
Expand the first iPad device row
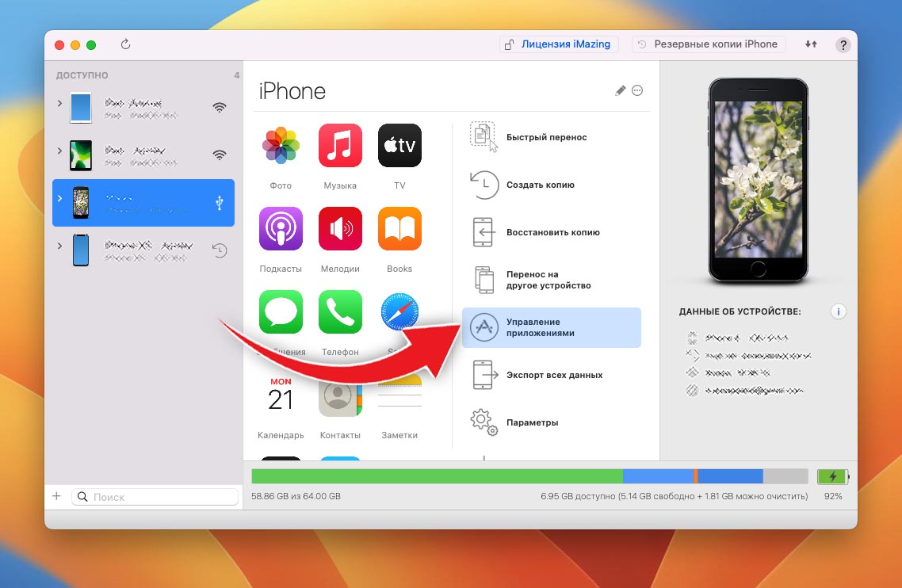tap(59, 103)
